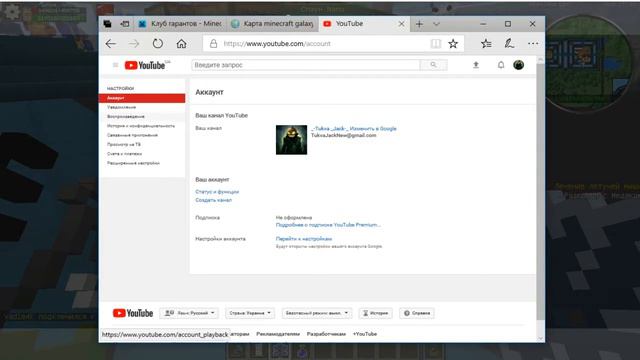Open notifications bell icon

501,65
